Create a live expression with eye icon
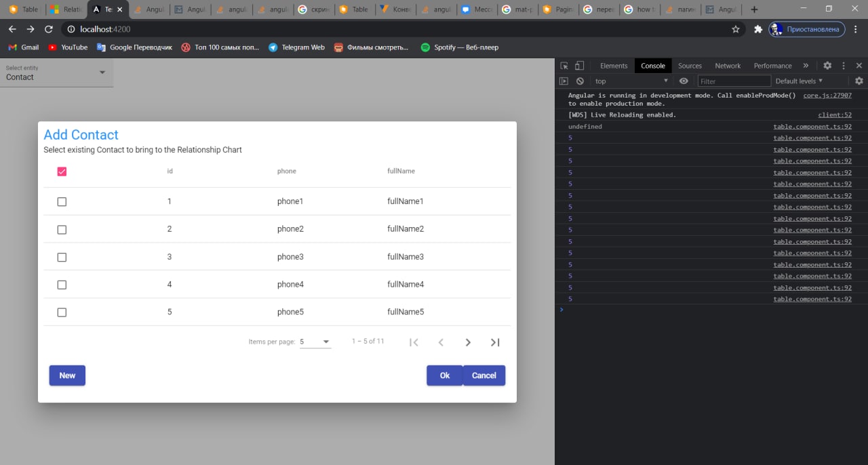Screen dimensions: 868x465 (x=684, y=81)
